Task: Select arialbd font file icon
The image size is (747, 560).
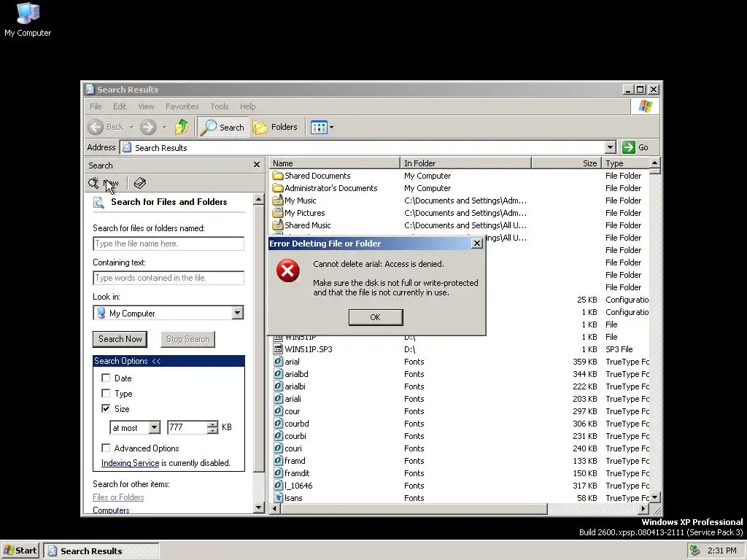Action: pos(278,374)
